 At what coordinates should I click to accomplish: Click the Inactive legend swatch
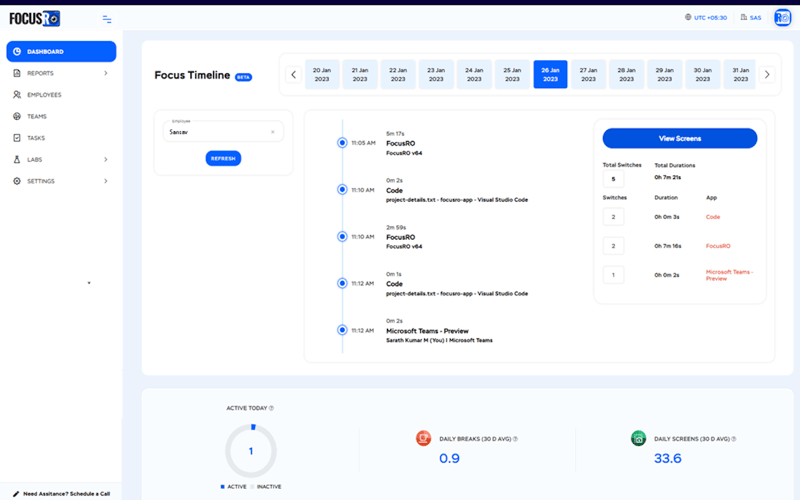pos(252,487)
